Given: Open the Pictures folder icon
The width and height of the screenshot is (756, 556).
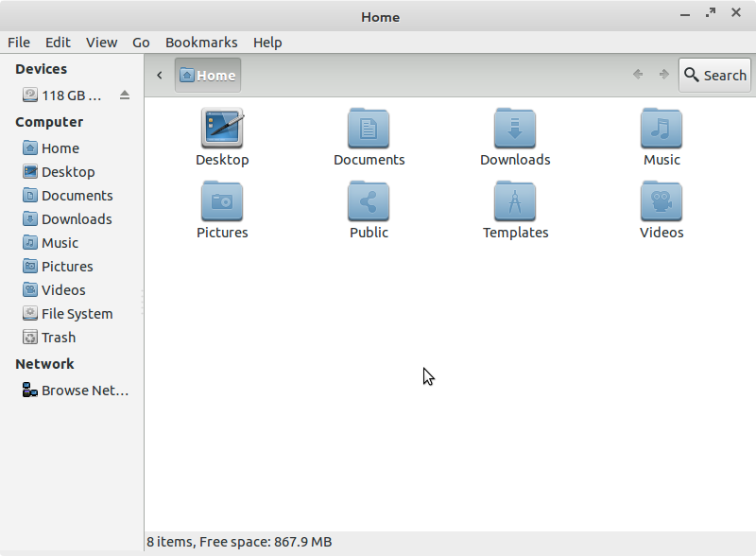Looking at the screenshot, I should [x=222, y=201].
